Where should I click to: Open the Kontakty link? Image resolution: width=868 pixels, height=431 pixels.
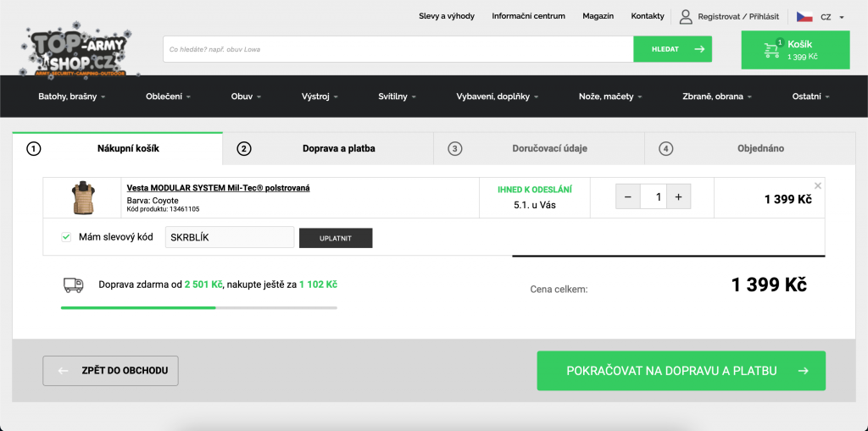[648, 16]
